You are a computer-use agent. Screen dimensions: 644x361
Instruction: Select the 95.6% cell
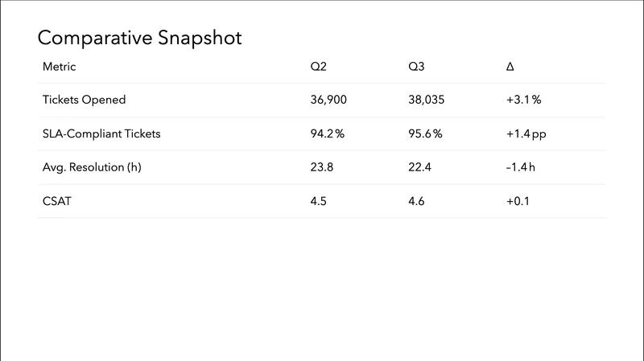click(426, 134)
